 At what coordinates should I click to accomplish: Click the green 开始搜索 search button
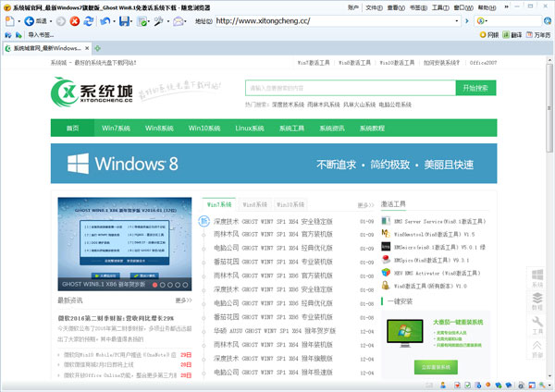[x=475, y=88]
